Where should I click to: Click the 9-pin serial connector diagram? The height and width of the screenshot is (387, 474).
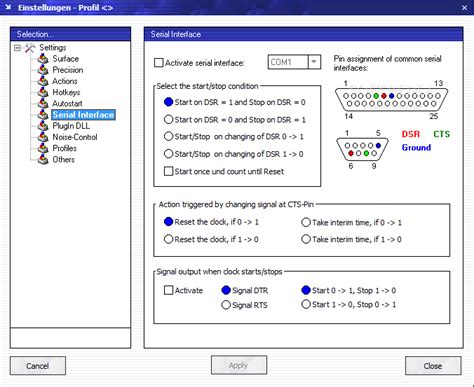362,149
